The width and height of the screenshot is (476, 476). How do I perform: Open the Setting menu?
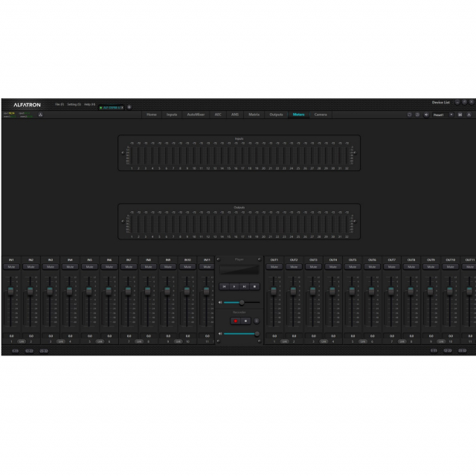tap(74, 104)
